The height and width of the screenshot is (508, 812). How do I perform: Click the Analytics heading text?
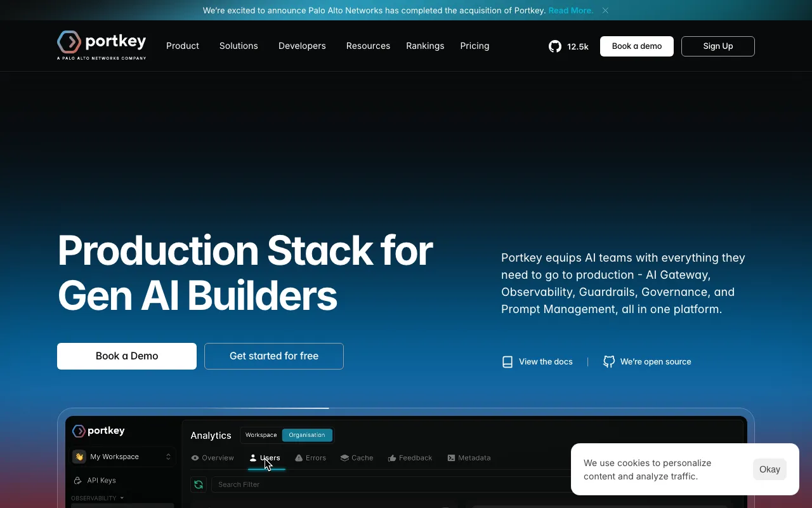pos(211,436)
